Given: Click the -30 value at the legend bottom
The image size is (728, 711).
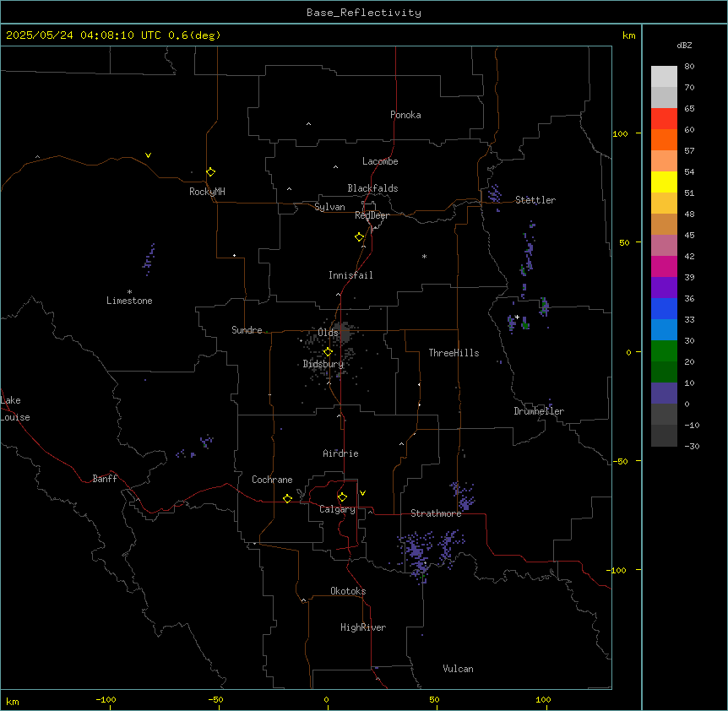Looking at the screenshot, I should [692, 446].
